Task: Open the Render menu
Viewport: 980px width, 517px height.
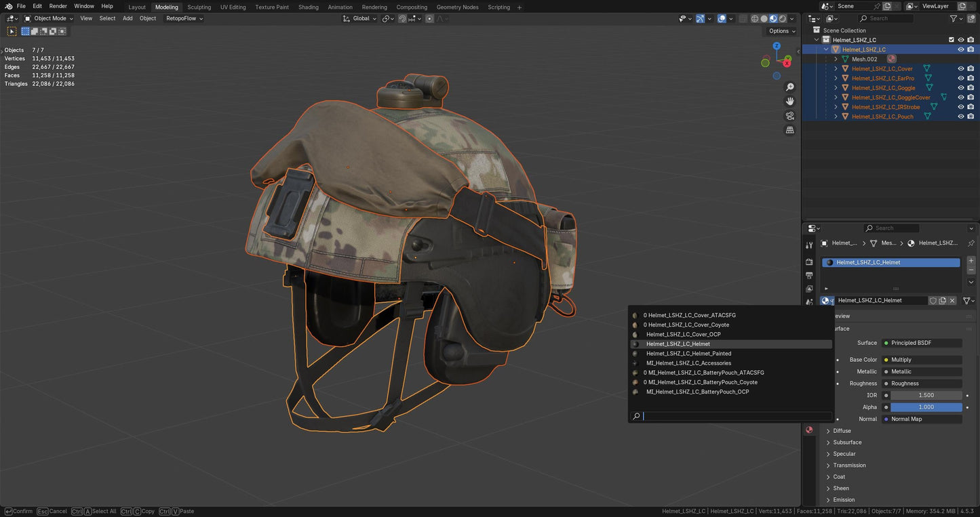Action: pos(58,6)
